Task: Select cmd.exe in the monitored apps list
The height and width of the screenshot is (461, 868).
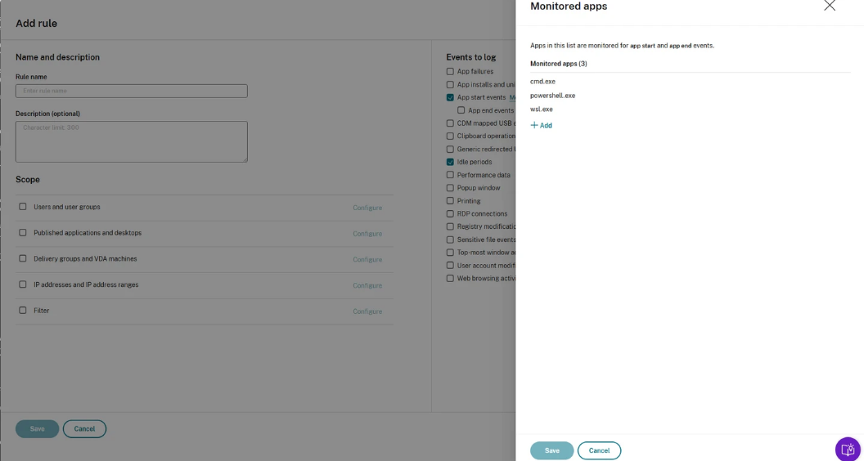Action: (542, 81)
